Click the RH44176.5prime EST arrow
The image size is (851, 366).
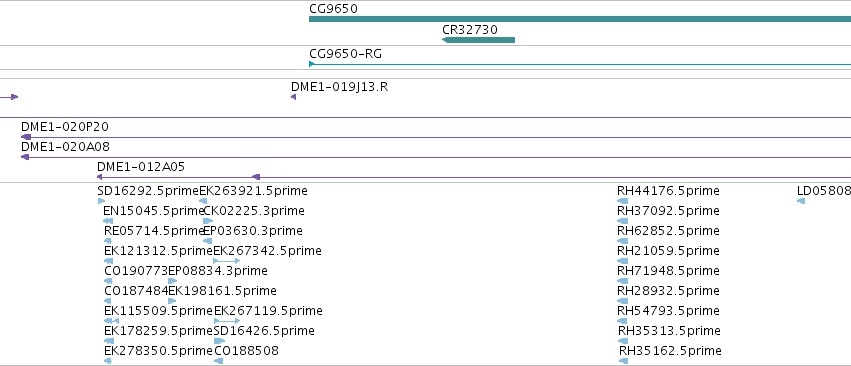(x=623, y=201)
